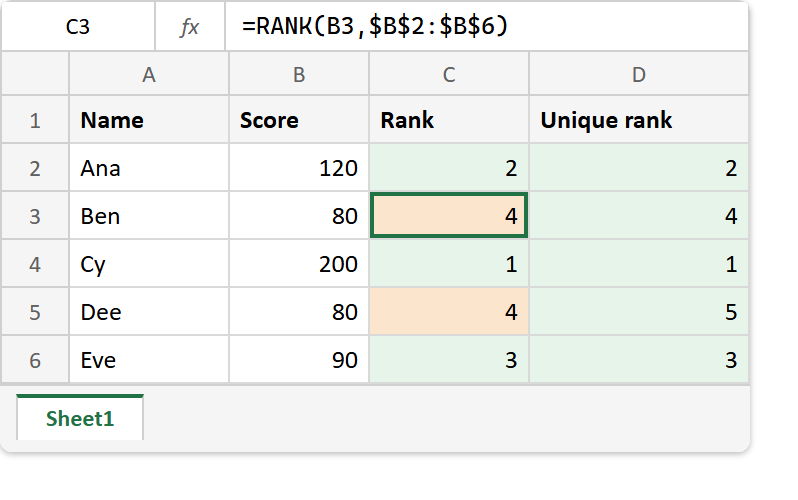Screen dimensions: 798x500
Task: Select row 6 header
Action: click(x=35, y=359)
